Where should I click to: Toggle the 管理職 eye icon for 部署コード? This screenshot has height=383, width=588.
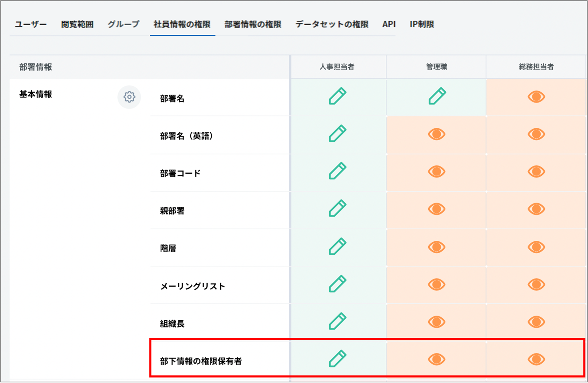[436, 172]
